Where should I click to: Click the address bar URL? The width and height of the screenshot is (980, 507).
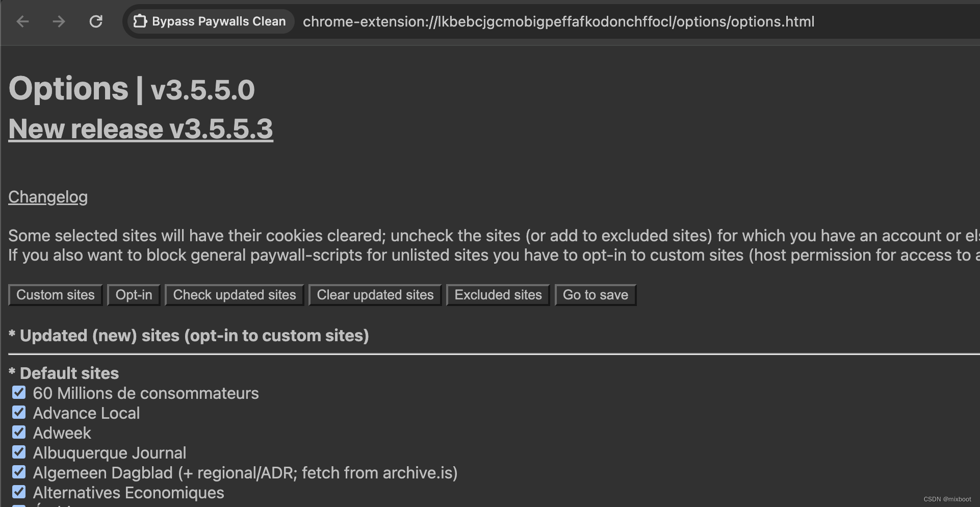[x=558, y=21]
